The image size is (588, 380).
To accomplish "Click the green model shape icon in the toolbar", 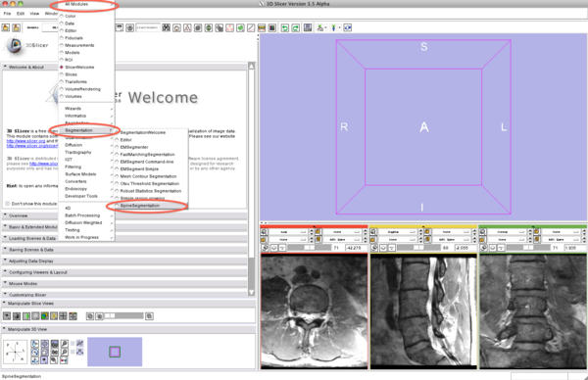I will click(240, 27).
